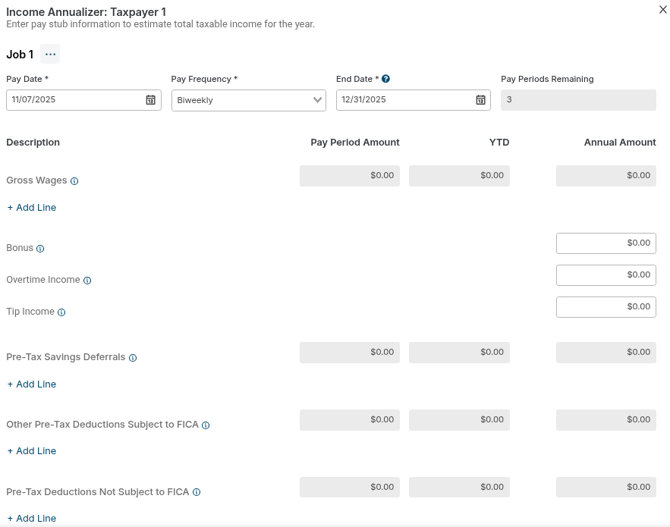Viewport: 670px width, 527px height.
Task: Click the Overtime Income annual amount field
Action: 605,275
